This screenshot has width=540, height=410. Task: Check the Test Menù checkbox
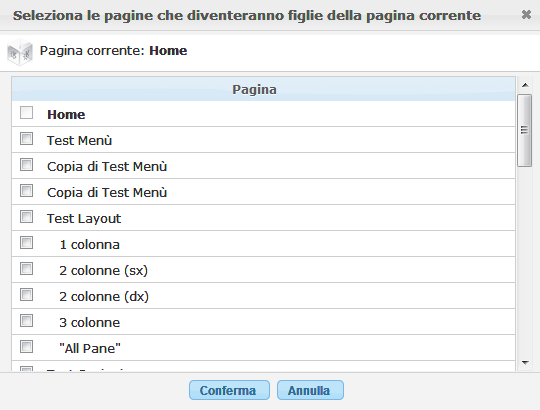27,139
